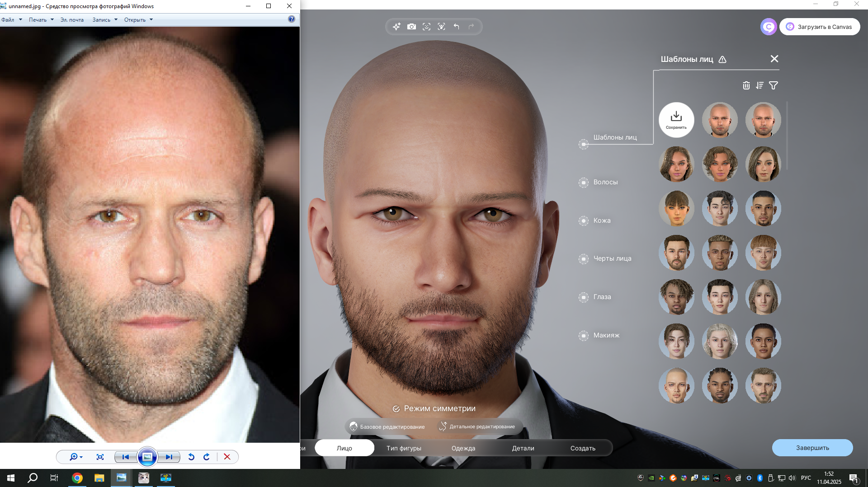Select the Глаза section radio node
The image size is (868, 487).
[x=584, y=297]
